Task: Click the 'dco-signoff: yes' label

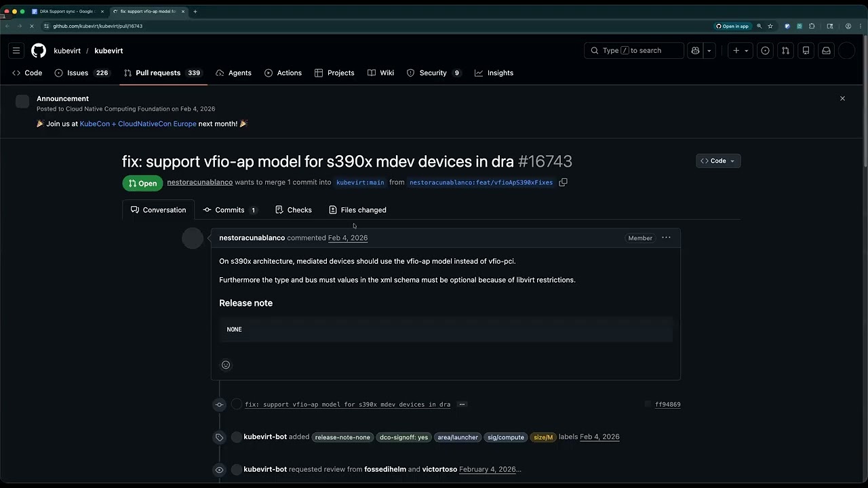Action: click(x=403, y=437)
